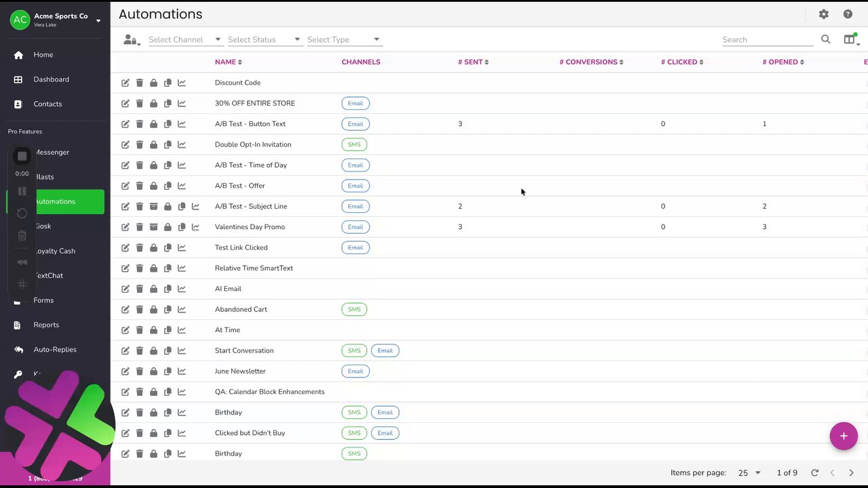Toggle lock on A/B Test - Offer
The width and height of the screenshot is (868, 488).
pos(153,186)
